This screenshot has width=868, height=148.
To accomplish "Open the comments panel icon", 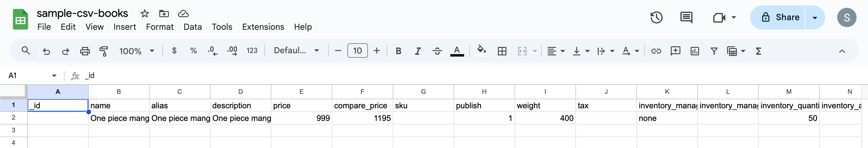I will pyautogui.click(x=686, y=17).
